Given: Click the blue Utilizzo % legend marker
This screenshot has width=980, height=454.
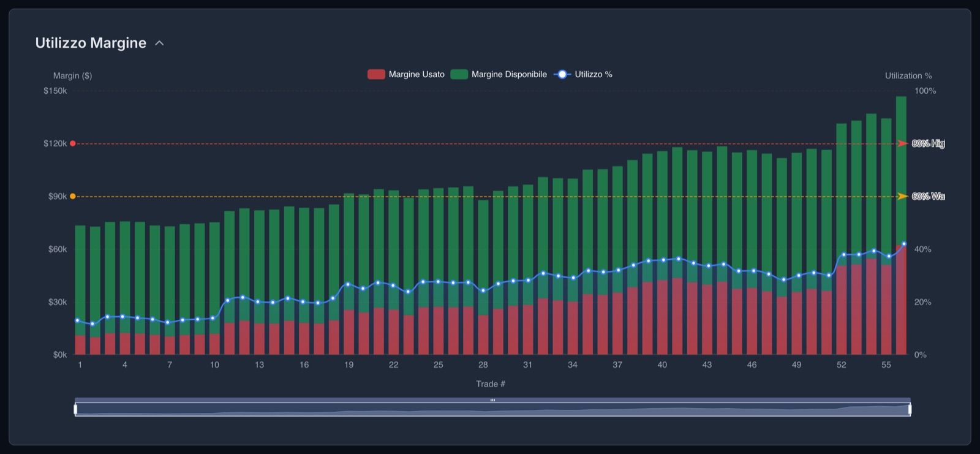Looking at the screenshot, I should point(562,74).
